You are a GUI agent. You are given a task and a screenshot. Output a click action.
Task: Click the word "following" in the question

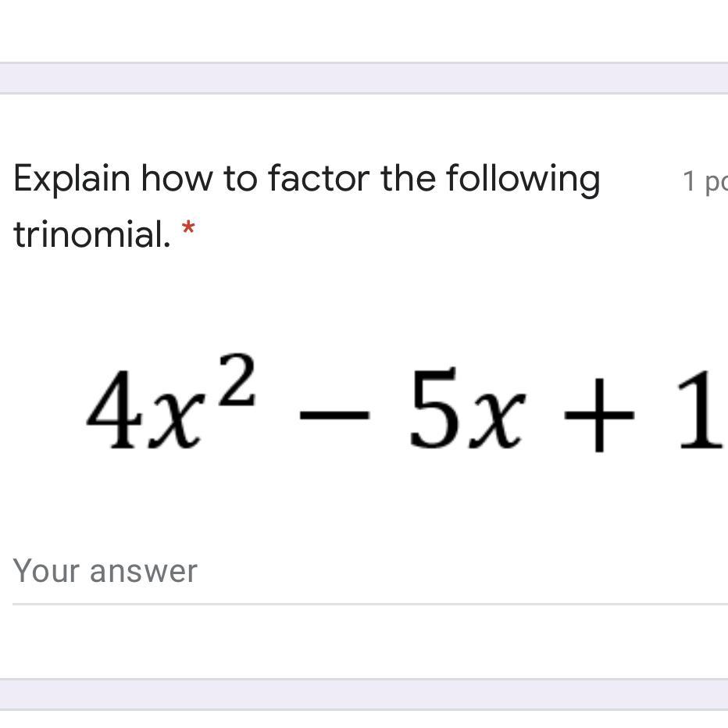523,179
